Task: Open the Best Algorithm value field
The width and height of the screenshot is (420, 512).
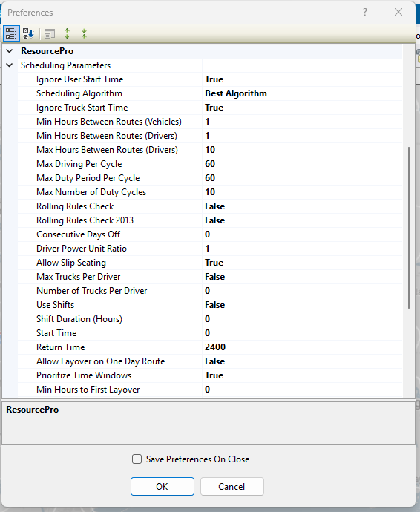Action: (x=302, y=93)
